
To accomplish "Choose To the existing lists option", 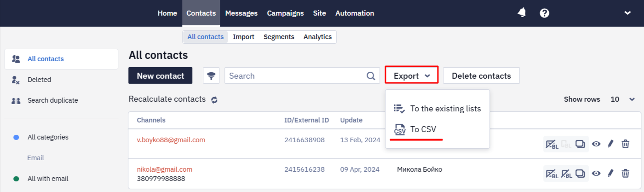I will [437, 109].
